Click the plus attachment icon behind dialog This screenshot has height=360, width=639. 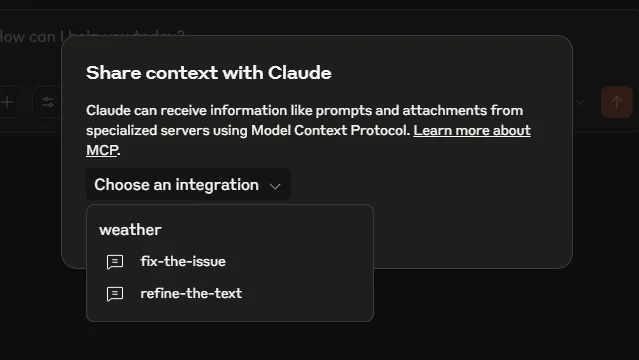click(7, 102)
